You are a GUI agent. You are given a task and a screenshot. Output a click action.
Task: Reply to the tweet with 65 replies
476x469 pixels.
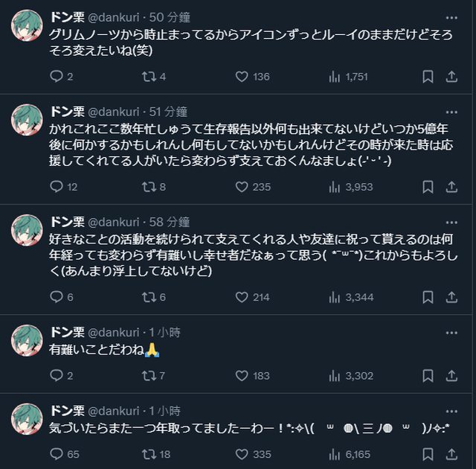pos(57,453)
